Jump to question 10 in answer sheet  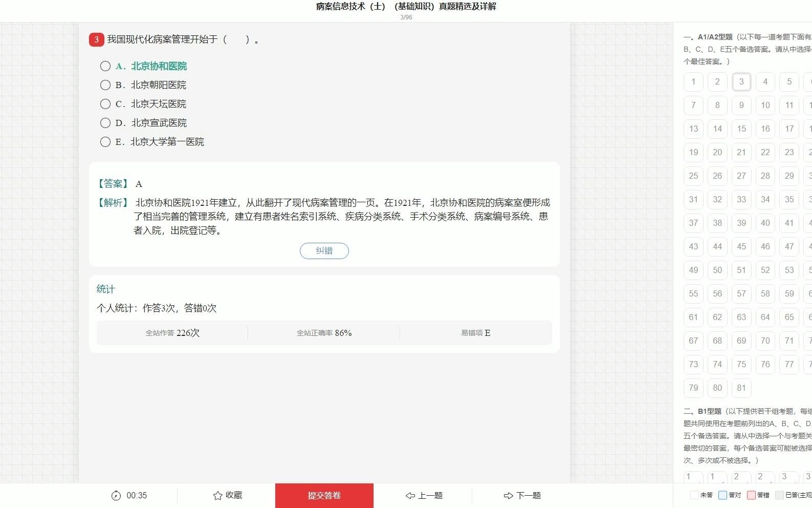pyautogui.click(x=765, y=105)
